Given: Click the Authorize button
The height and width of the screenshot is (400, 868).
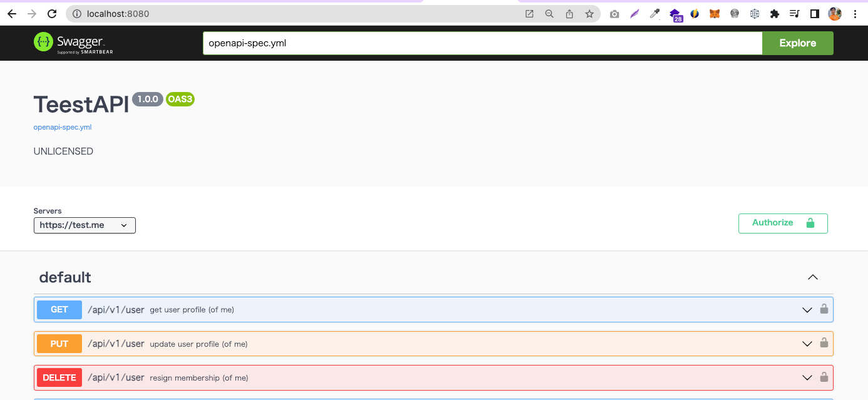Looking at the screenshot, I should pos(782,223).
